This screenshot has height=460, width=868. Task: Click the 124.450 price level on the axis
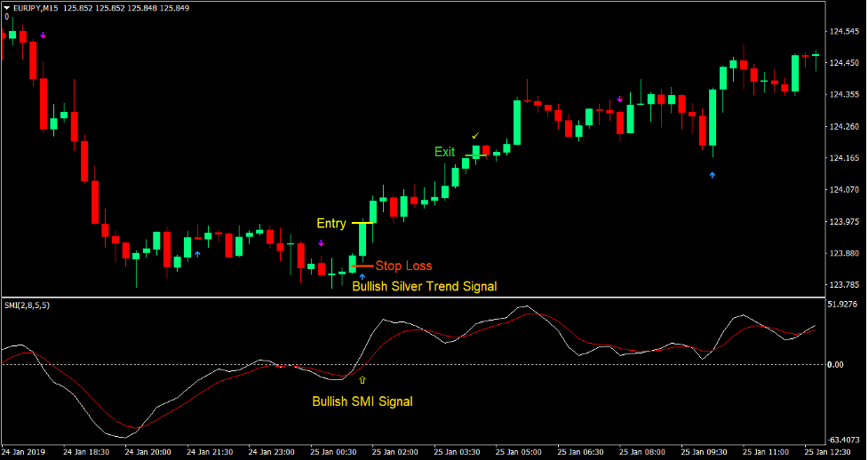(x=844, y=63)
